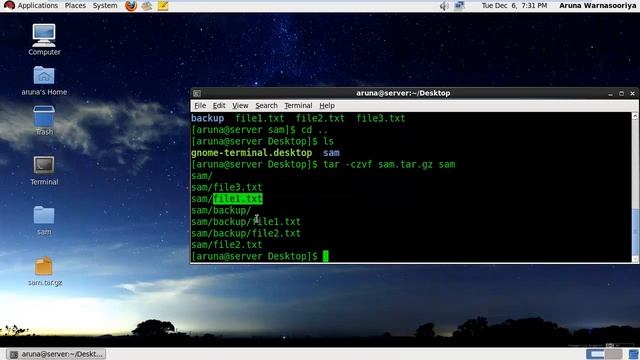Screen dimensions: 640x360
Task: Click the 'backup' directory name in listing
Action: pyautogui.click(x=207, y=118)
